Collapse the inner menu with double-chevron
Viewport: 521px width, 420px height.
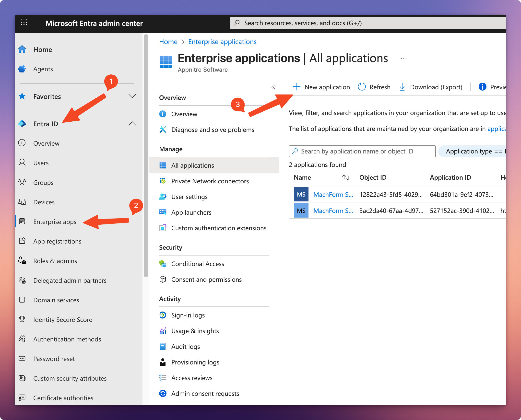273,87
